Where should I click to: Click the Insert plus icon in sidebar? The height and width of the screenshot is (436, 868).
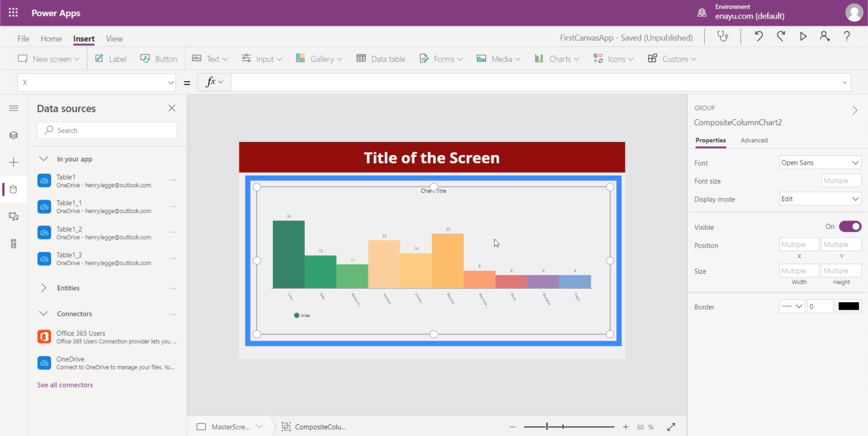click(13, 162)
